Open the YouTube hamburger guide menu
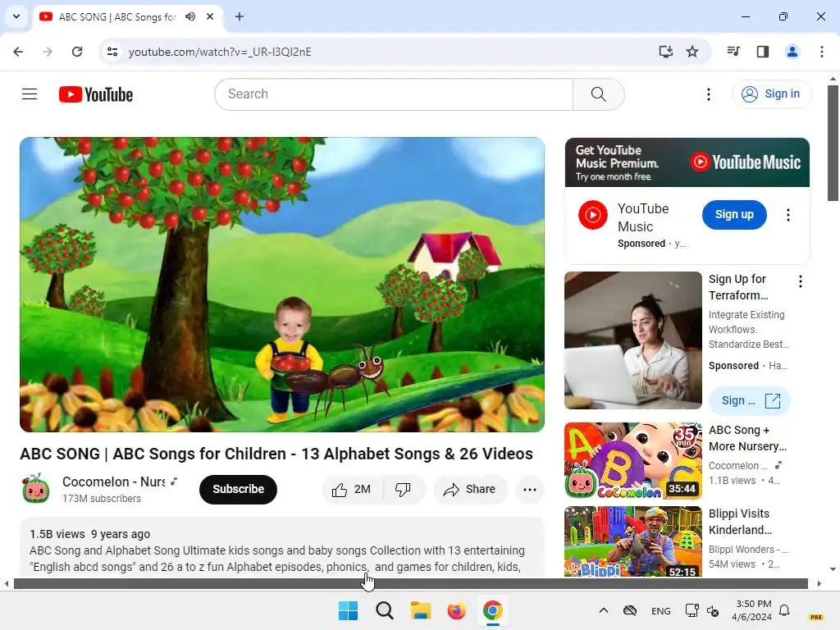840x630 pixels. pyautogui.click(x=30, y=94)
